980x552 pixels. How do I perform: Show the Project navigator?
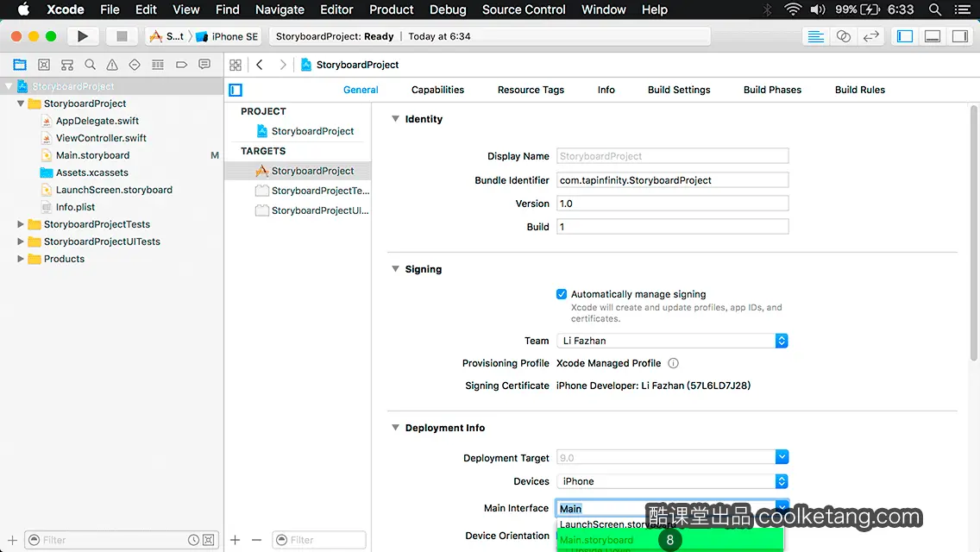point(20,65)
